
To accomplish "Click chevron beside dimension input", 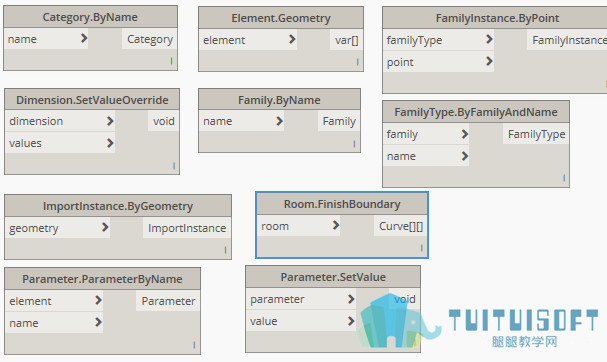I will 110,121.
